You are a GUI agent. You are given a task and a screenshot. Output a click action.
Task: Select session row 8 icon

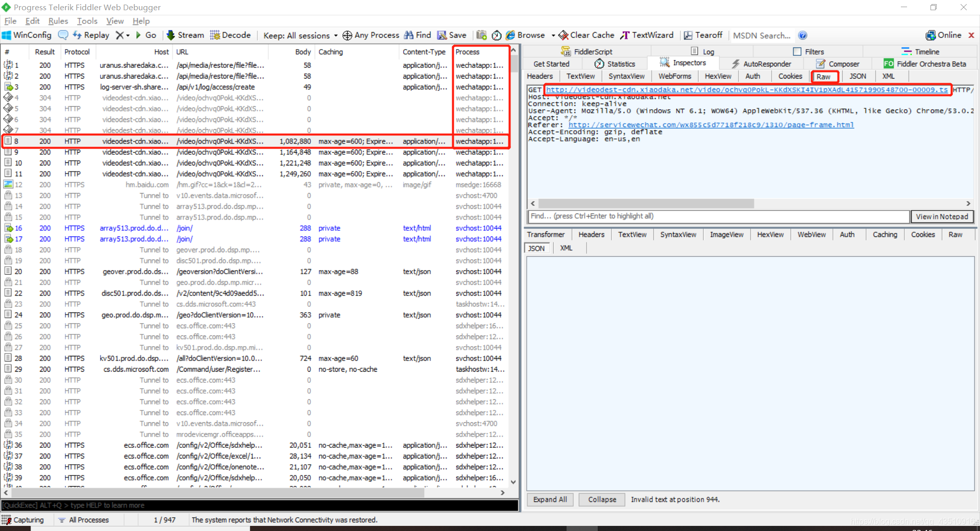[x=8, y=141]
